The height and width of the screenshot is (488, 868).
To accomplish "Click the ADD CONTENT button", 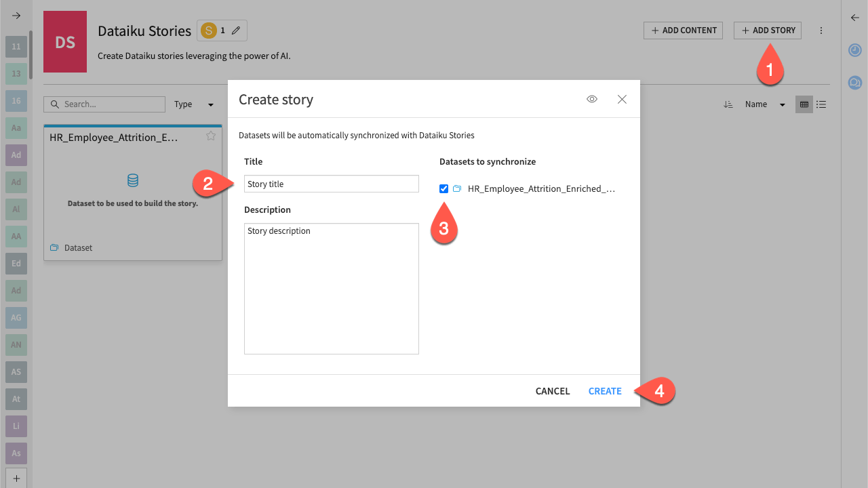I will click(683, 30).
